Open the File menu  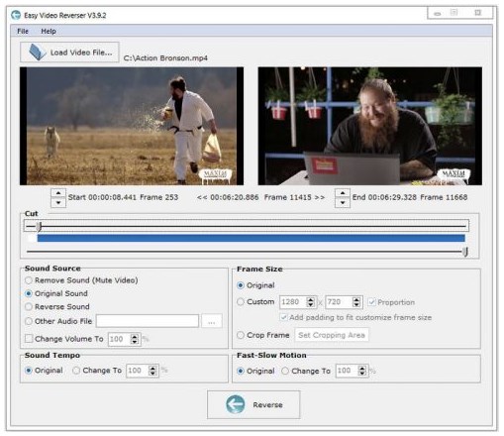[23, 31]
